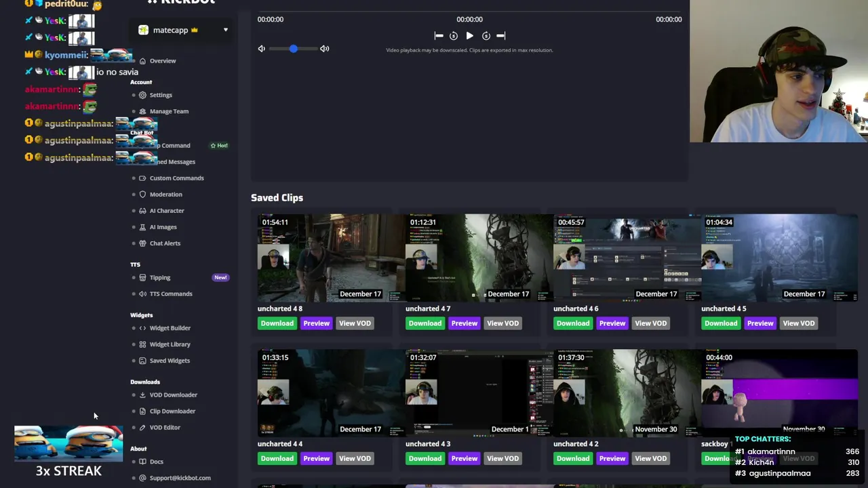Open Widget Builder page
The image size is (868, 488).
click(x=170, y=328)
